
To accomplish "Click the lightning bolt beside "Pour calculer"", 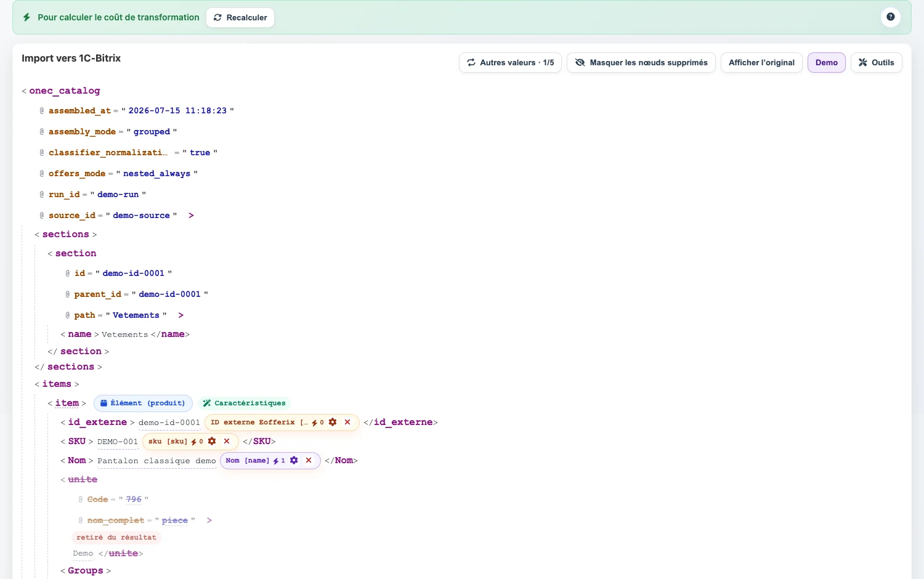I will [26, 17].
